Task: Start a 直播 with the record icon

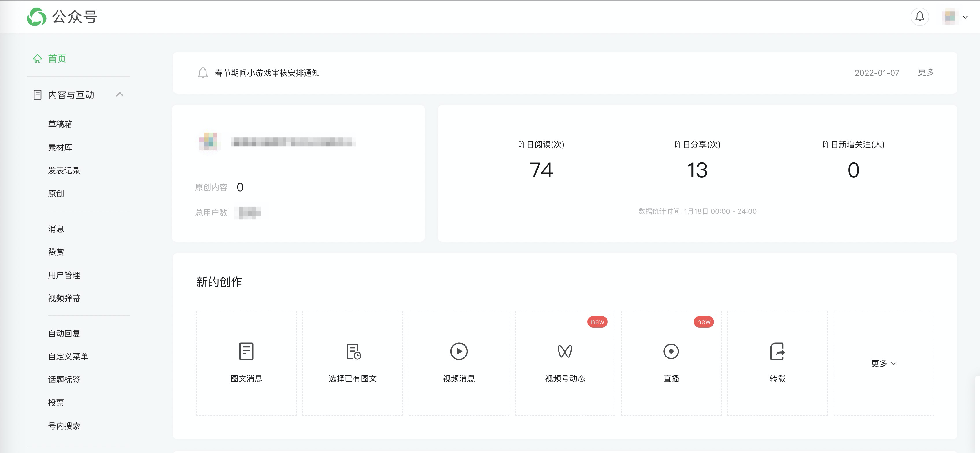Action: (671, 351)
